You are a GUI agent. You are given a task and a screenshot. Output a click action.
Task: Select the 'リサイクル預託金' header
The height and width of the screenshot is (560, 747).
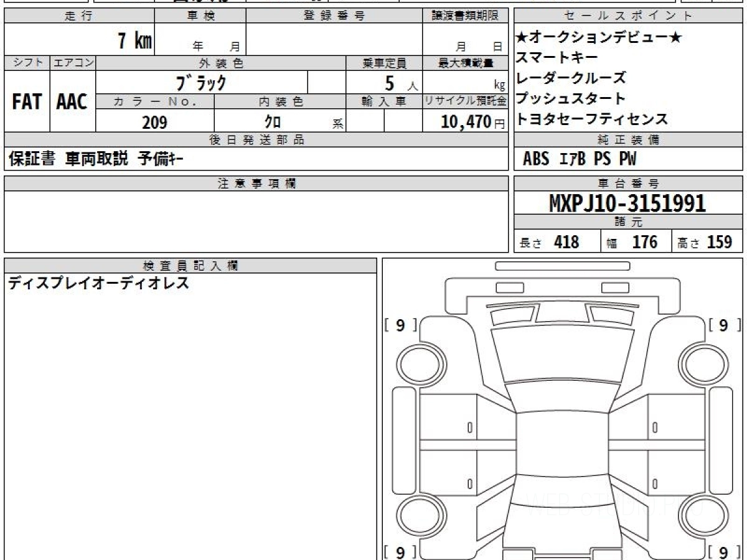pyautogui.click(x=466, y=101)
